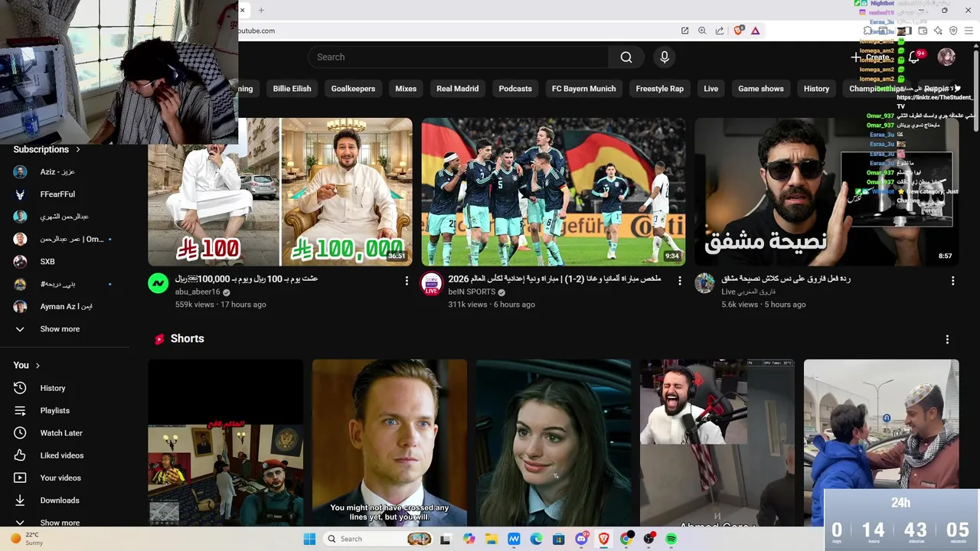Select the History filter chip
980x551 pixels.
(x=816, y=89)
